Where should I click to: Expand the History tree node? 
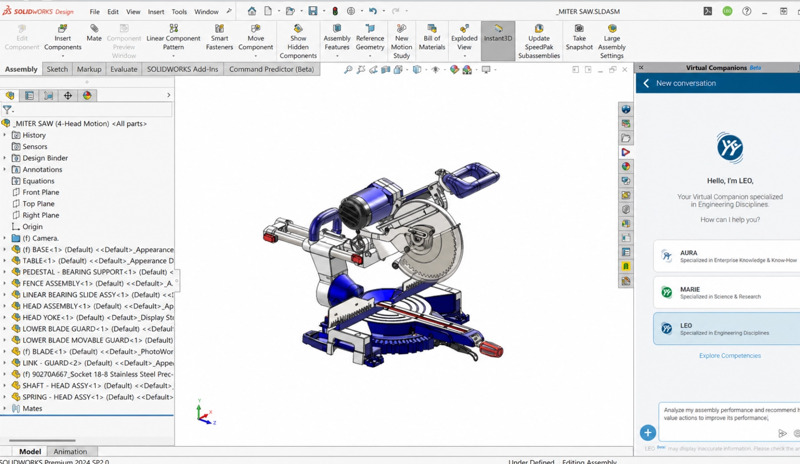5,135
